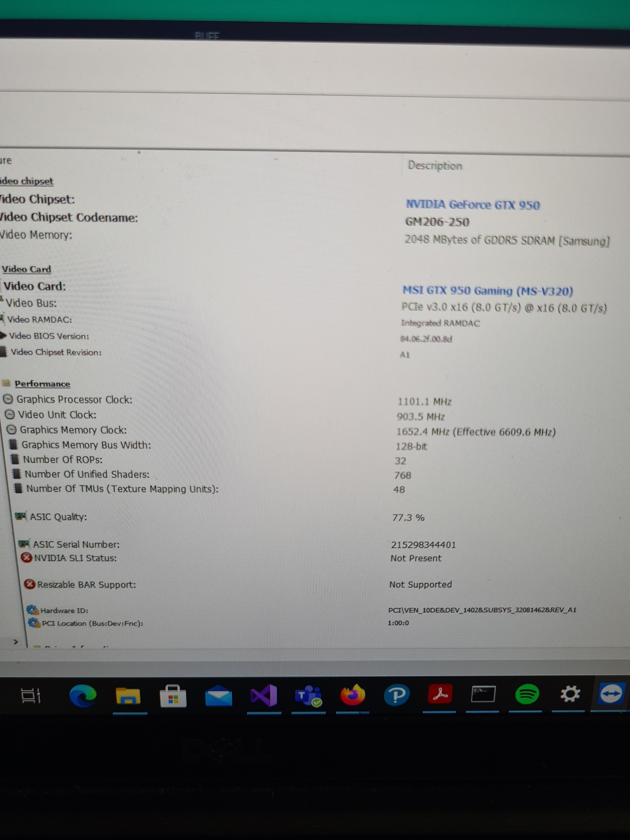Click the horizontal scrollbar right arrow
630x840 pixels.
point(16,642)
